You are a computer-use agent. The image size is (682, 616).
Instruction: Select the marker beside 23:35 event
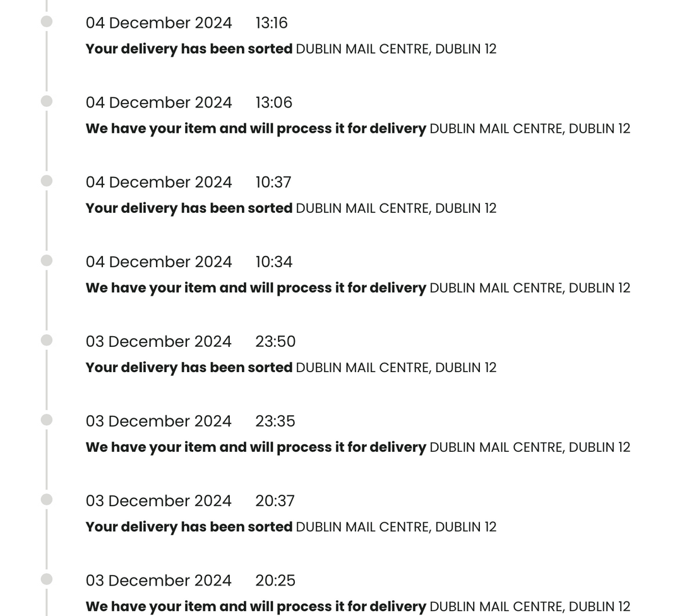click(47, 420)
